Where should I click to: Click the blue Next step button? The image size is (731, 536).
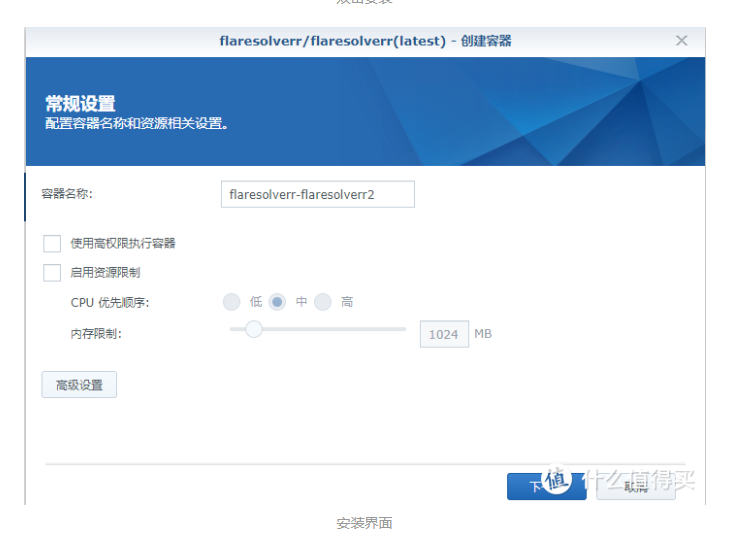[546, 487]
